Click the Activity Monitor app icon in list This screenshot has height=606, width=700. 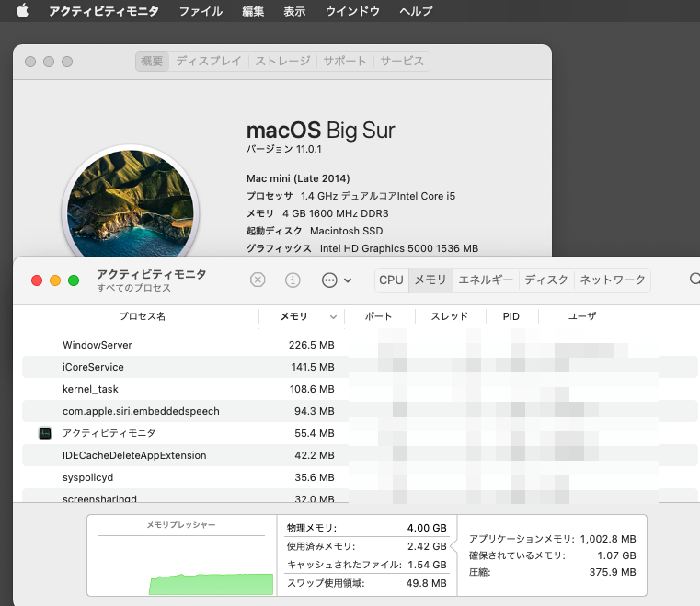45,433
